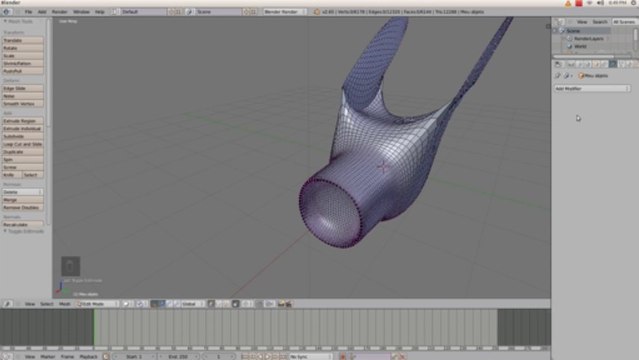Open the Default screen layout dropdown
This screenshot has width=639, height=360.
[140, 12]
